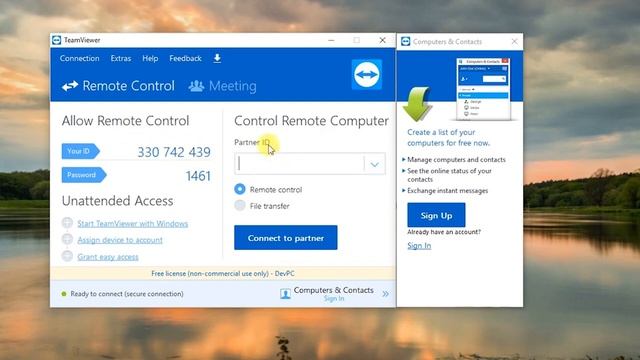Click the large TeamViewer logo in header
Image resolution: width=640 pixels, height=360 pixels.
pos(367,74)
